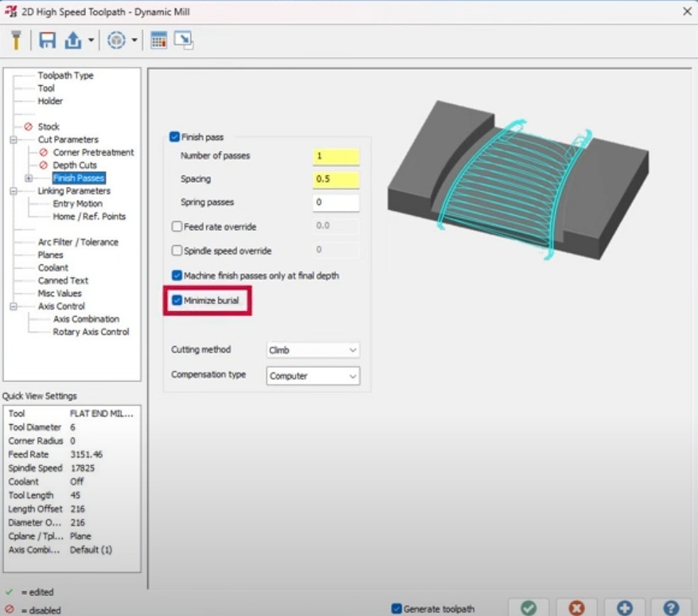Select Rotary Axis Control item
The height and width of the screenshot is (616, 698).
91,332
